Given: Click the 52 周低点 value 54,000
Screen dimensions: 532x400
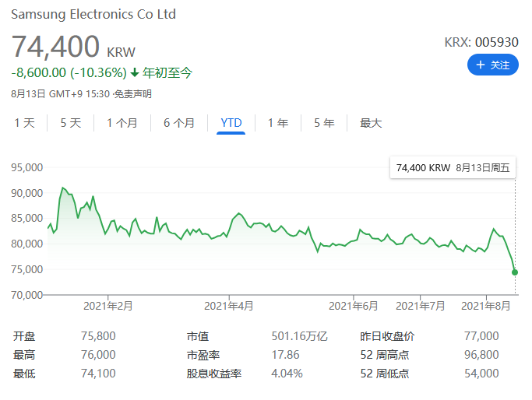Looking at the screenshot, I should click(481, 374).
